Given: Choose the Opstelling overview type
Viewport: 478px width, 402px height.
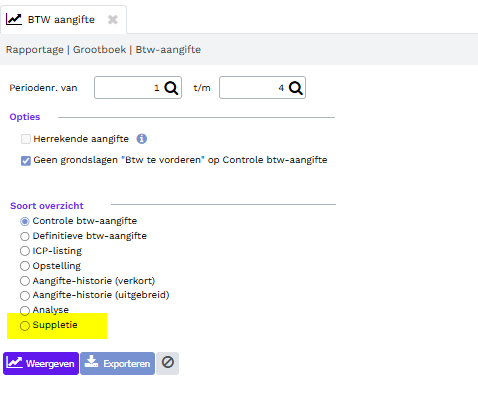Looking at the screenshot, I should click(25, 266).
